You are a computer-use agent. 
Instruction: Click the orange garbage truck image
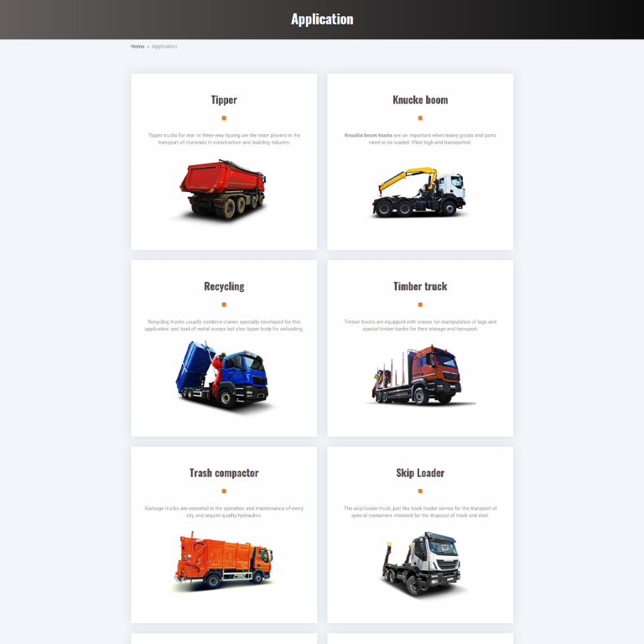[223, 562]
